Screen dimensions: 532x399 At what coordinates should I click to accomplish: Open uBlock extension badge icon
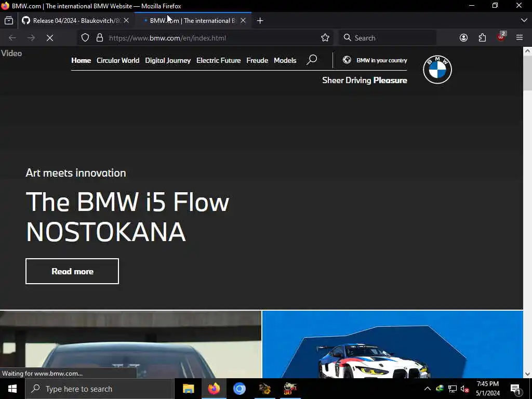(501, 37)
